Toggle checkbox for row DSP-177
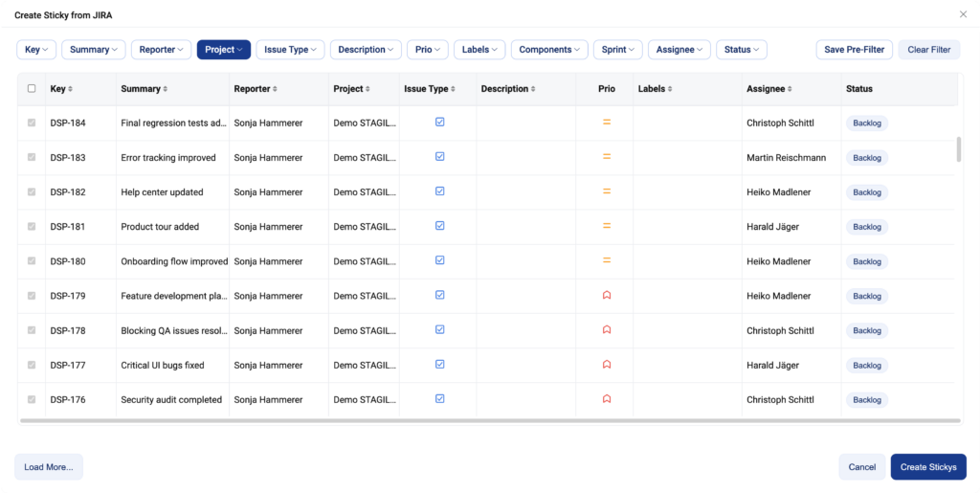Screen dimensions: 980x493 [32, 365]
